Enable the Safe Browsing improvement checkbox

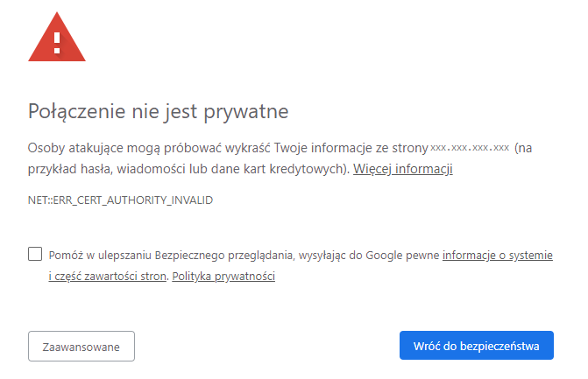(x=35, y=255)
